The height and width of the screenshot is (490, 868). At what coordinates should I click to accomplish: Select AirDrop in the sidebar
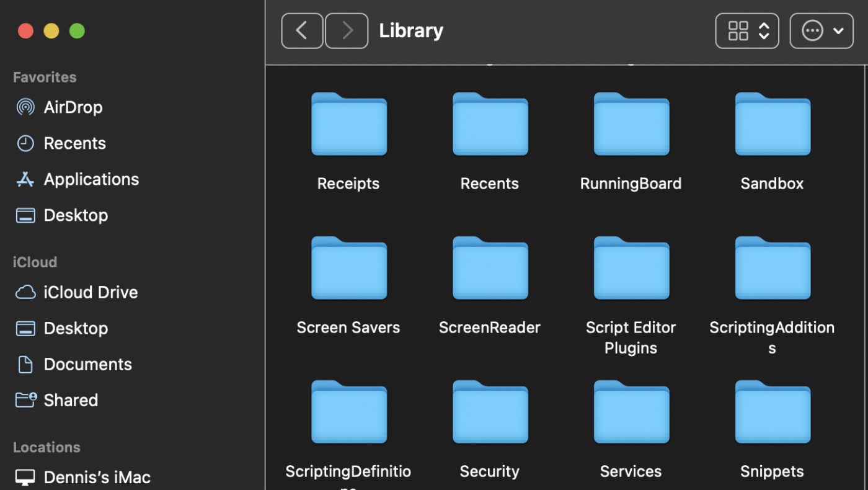coord(73,107)
